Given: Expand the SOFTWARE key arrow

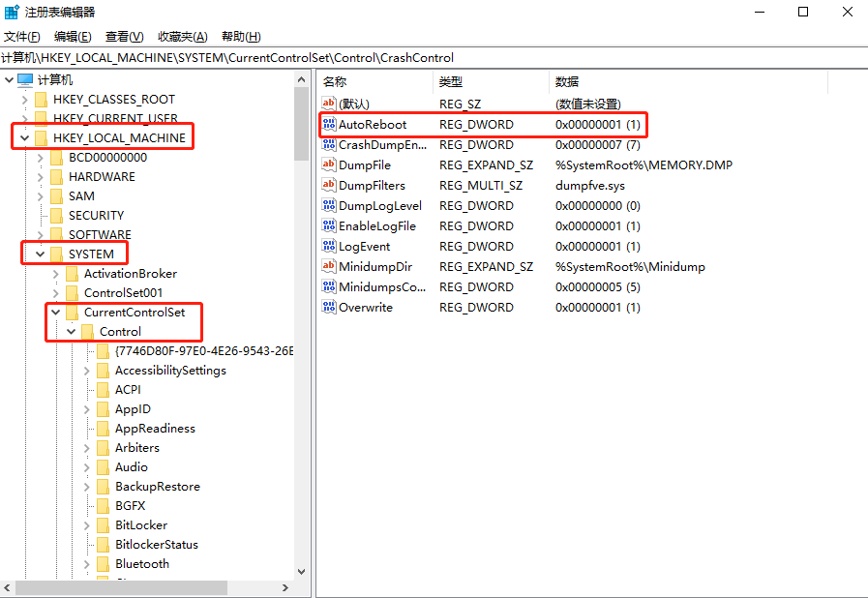Looking at the screenshot, I should [40, 234].
